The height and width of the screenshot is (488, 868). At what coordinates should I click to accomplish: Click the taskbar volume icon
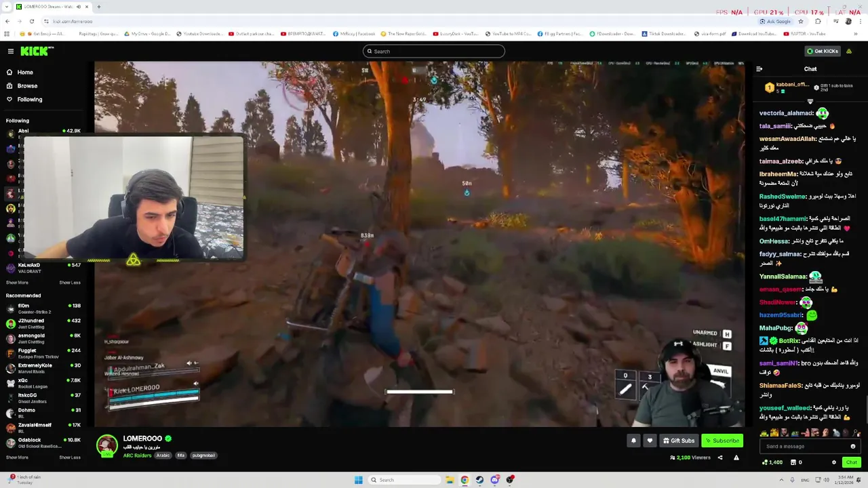(826, 480)
